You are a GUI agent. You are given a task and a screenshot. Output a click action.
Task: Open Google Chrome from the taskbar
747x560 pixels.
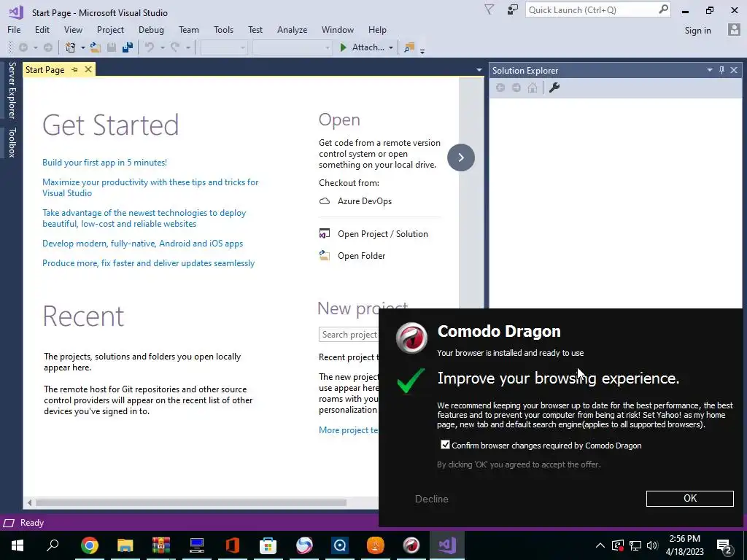tap(90, 545)
